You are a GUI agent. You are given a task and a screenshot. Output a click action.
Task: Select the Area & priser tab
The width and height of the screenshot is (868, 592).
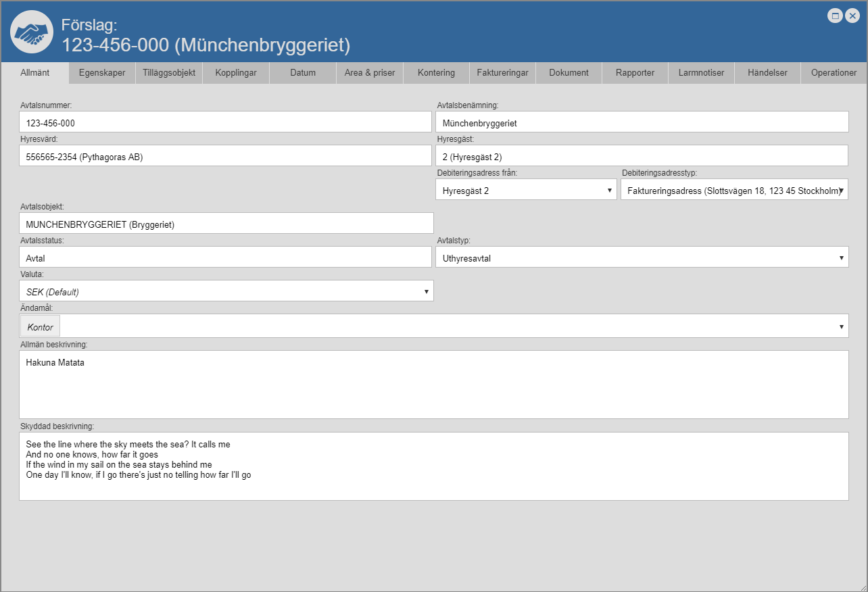(370, 73)
